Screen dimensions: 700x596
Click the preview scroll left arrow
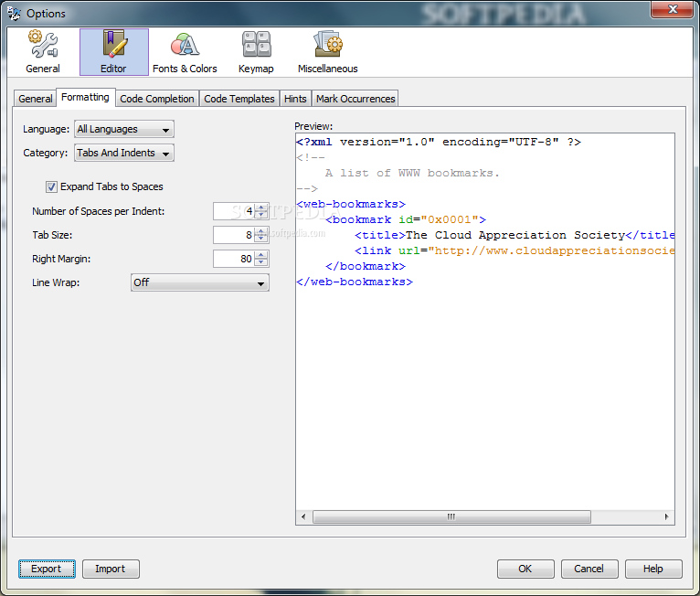303,517
